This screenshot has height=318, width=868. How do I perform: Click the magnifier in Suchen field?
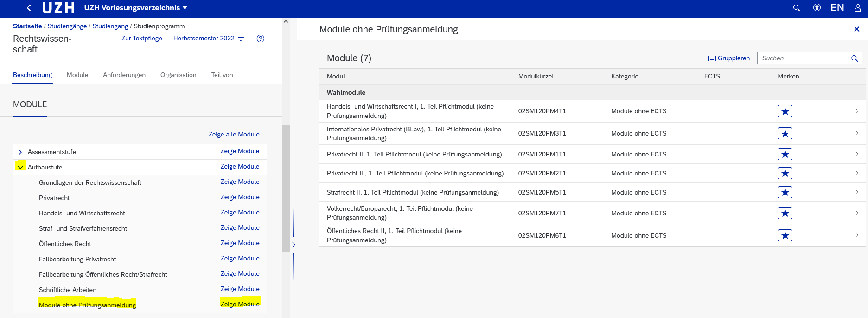(855, 58)
